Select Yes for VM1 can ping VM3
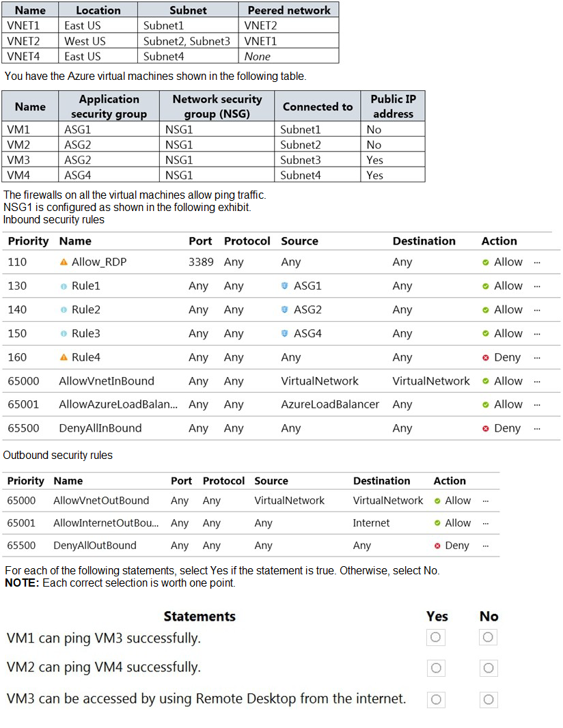The image size is (563, 728). point(435,638)
